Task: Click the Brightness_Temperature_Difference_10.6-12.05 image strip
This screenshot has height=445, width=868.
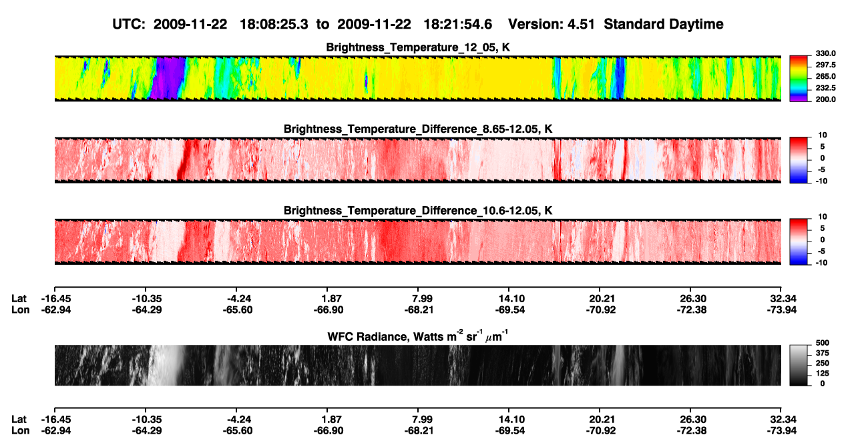Action: (417, 242)
